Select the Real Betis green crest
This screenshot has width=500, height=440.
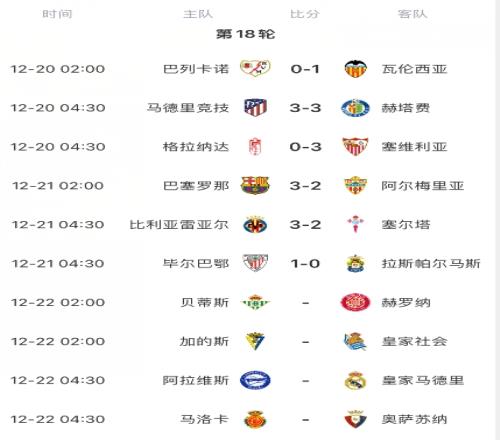click(255, 302)
